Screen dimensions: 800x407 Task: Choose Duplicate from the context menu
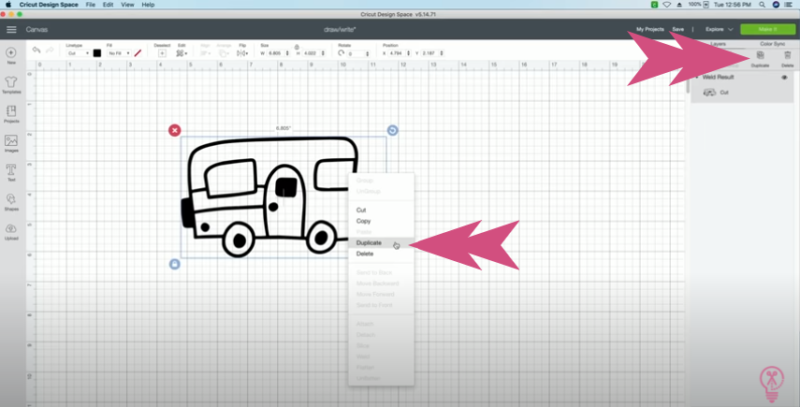[x=369, y=242]
